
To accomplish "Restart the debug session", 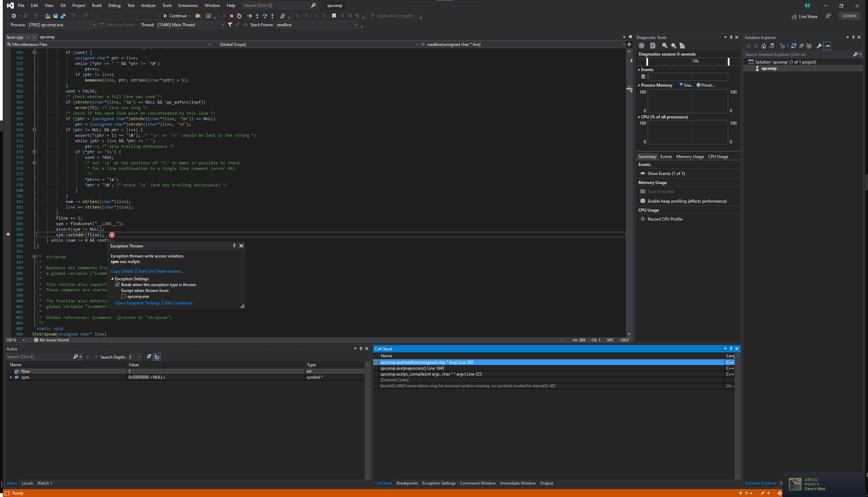I will [x=239, y=16].
